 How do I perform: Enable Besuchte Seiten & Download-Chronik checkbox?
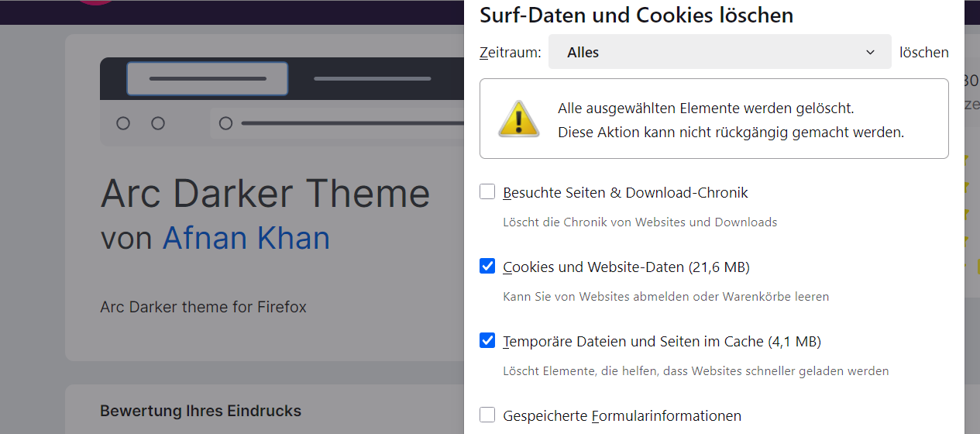click(487, 191)
